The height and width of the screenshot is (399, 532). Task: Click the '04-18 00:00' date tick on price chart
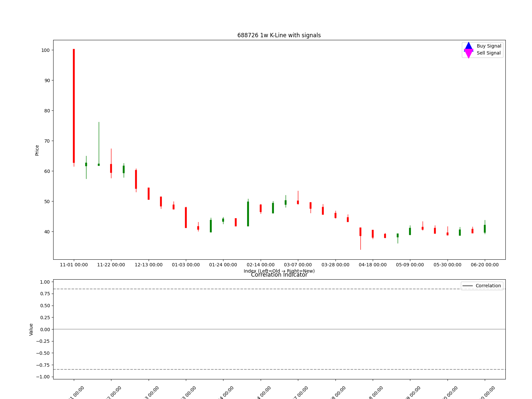tap(373, 265)
